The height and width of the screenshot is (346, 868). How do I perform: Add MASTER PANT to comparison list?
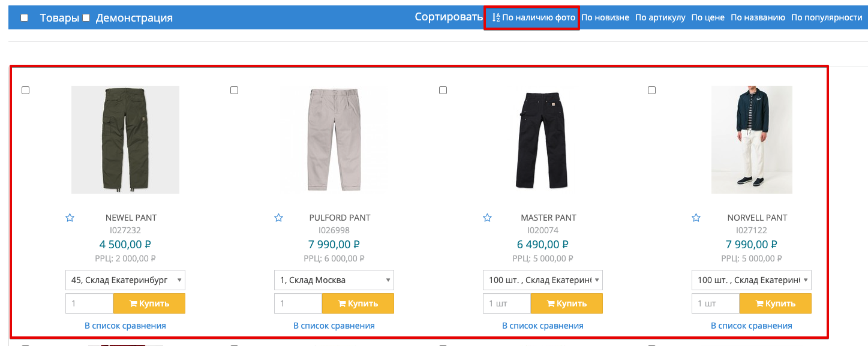click(542, 326)
